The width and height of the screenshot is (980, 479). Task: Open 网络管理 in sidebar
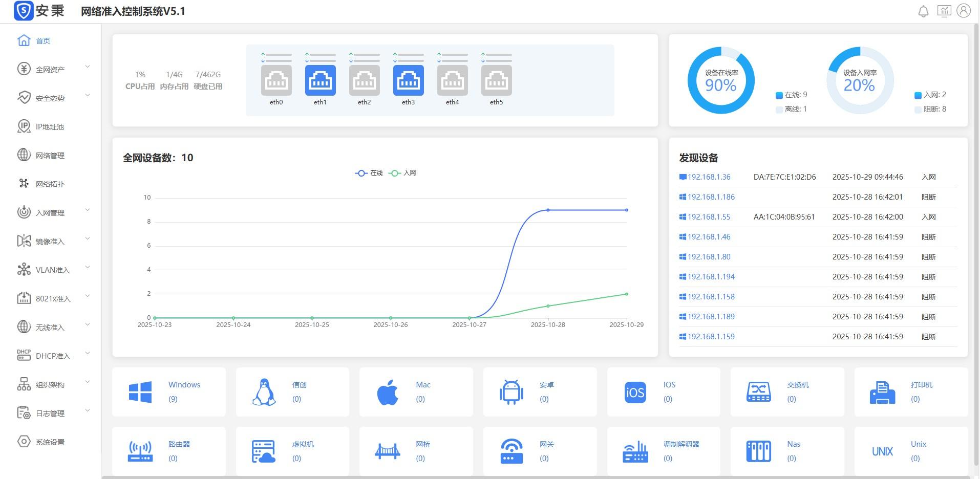point(50,155)
